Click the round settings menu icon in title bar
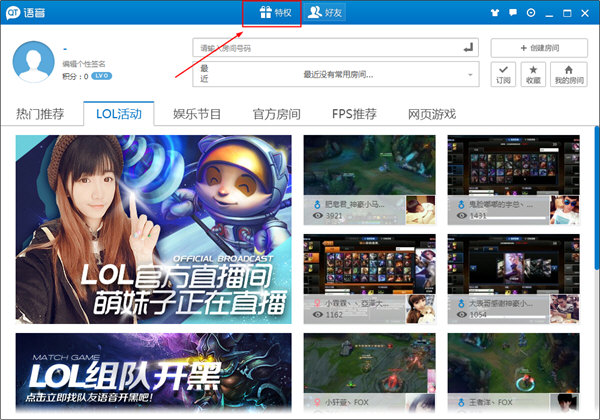This screenshot has width=600, height=420. pos(530,13)
